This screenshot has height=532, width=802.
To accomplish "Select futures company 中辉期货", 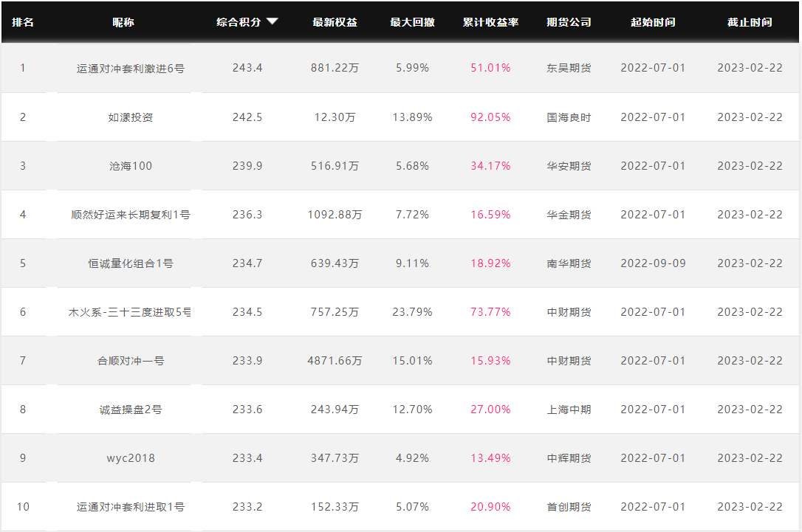I will 569,458.
